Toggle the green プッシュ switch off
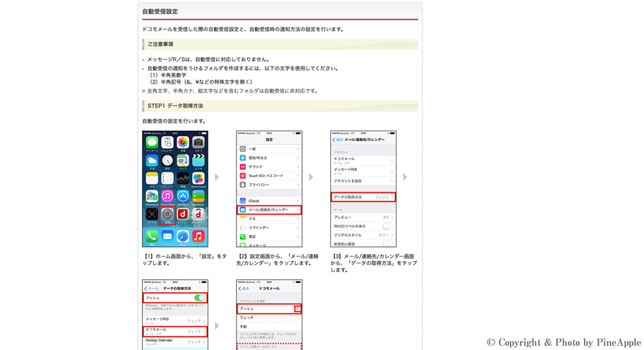 [x=200, y=298]
